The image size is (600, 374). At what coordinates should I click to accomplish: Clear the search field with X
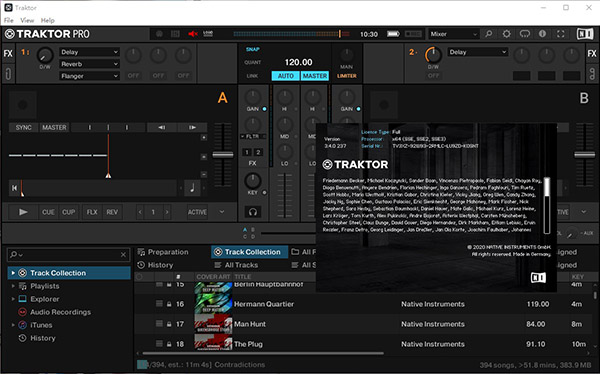[123, 255]
